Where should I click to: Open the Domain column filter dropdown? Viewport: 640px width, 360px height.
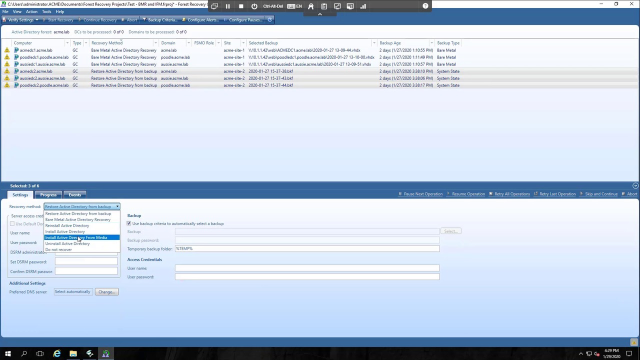point(189,43)
